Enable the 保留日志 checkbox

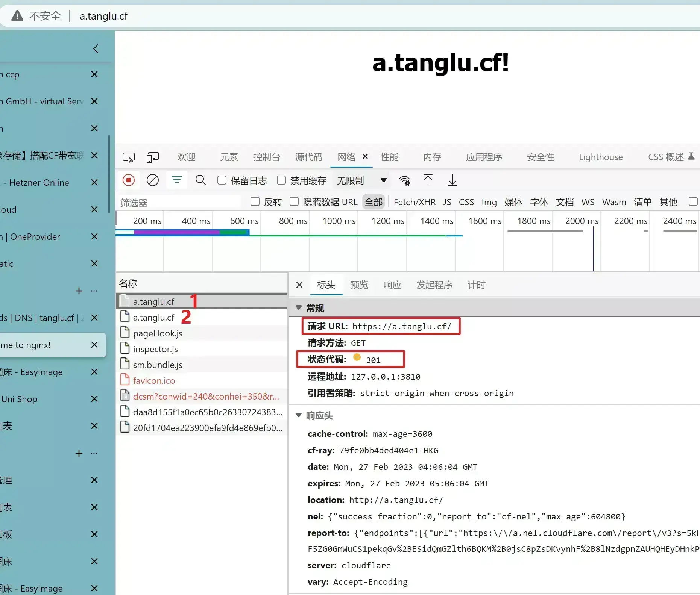point(222,180)
